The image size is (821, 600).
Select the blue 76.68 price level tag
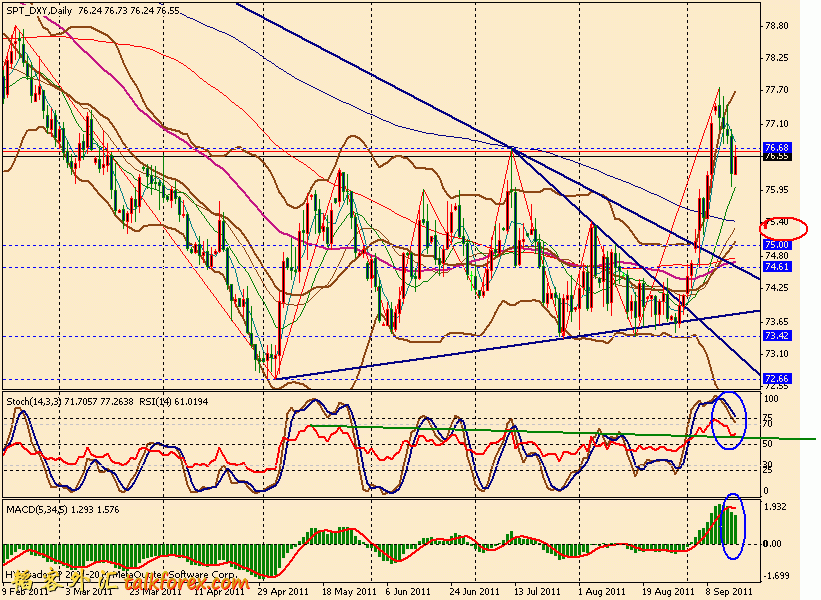(777, 147)
